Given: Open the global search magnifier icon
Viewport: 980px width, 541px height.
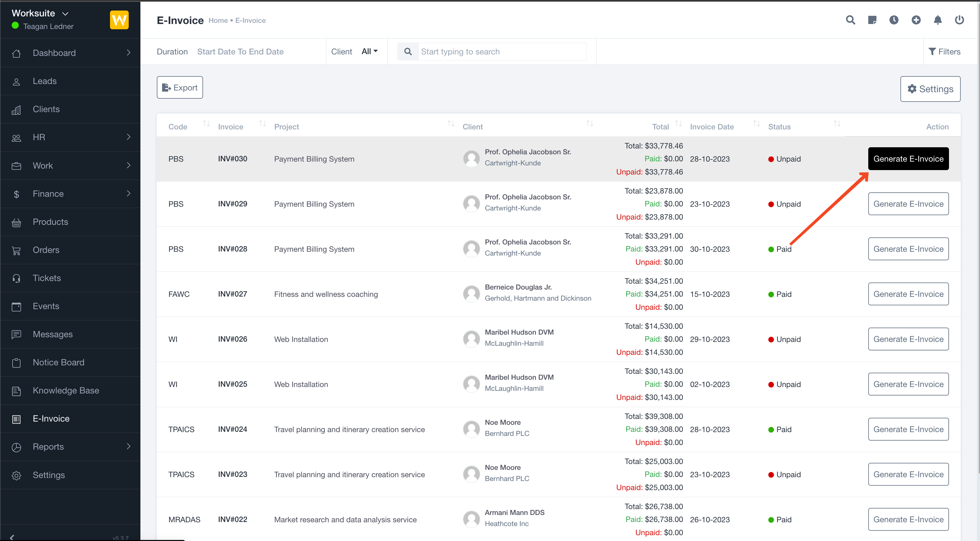Looking at the screenshot, I should coord(851,20).
